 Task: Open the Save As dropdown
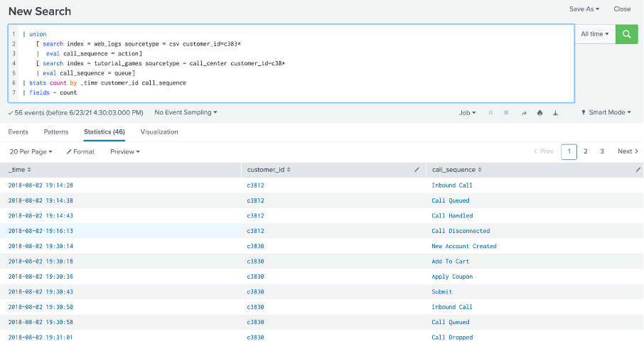584,9
